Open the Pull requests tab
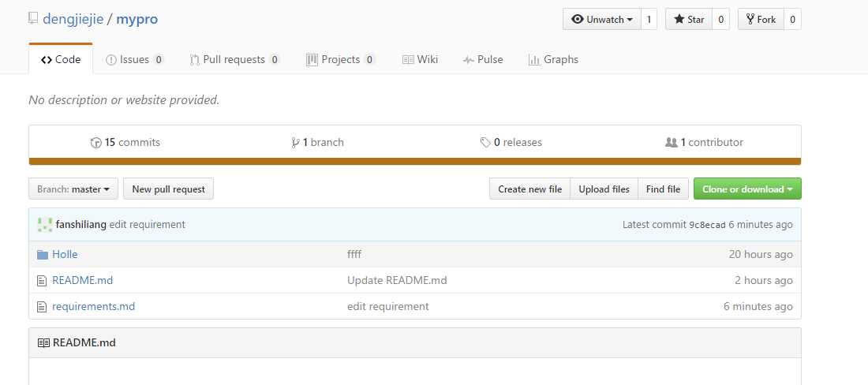 234,59
